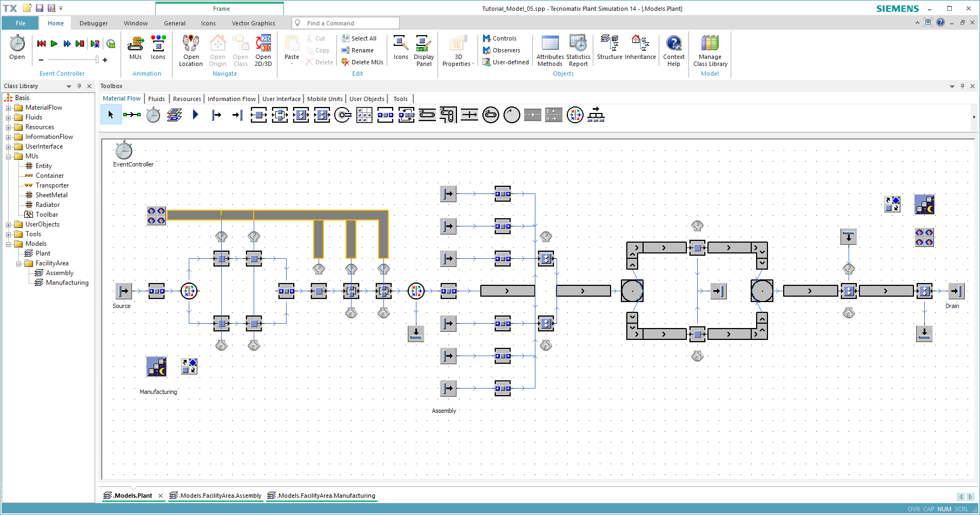This screenshot has height=515, width=980.
Task: Open MU animation settings via the MUs icon
Action: pos(135,50)
